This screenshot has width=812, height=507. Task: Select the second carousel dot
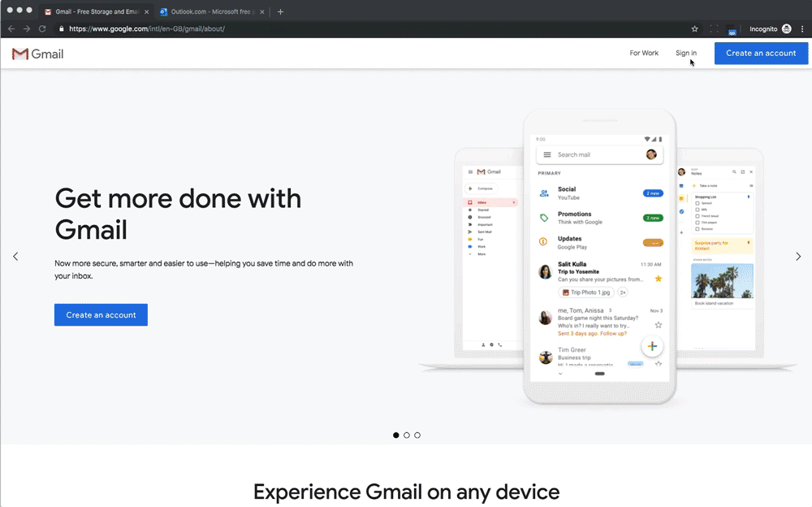pyautogui.click(x=407, y=435)
